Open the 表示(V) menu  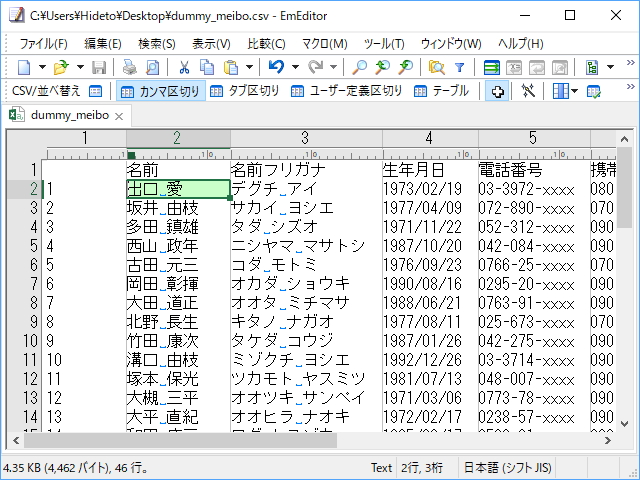tap(211, 43)
